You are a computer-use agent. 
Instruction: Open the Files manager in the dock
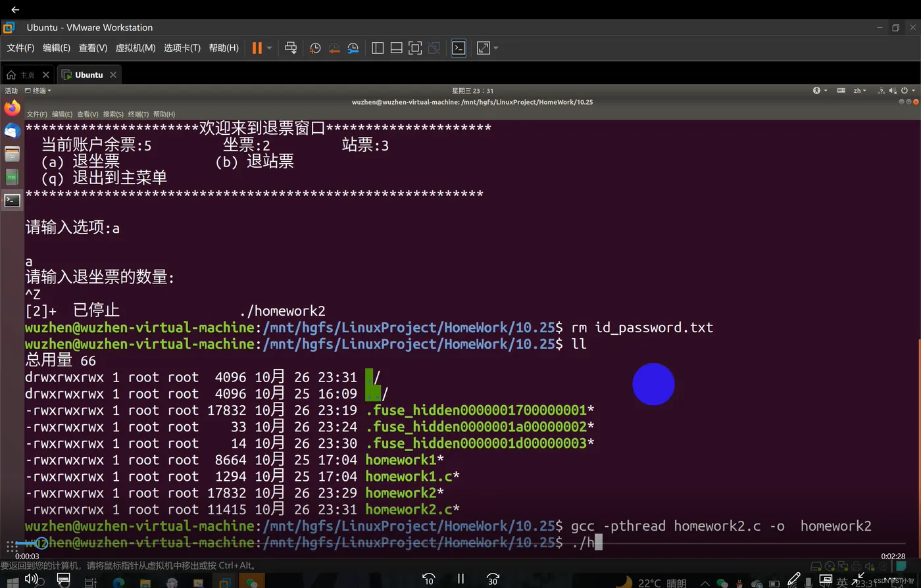[12, 154]
